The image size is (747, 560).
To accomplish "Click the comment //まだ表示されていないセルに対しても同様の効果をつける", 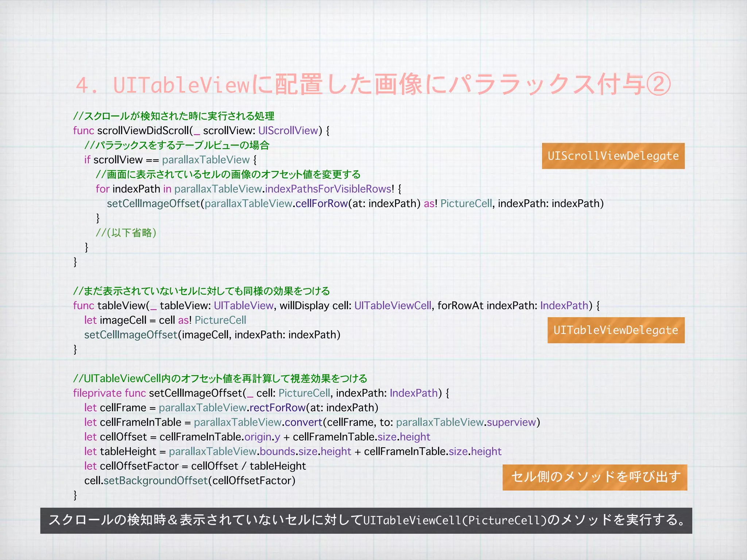I will click(201, 291).
